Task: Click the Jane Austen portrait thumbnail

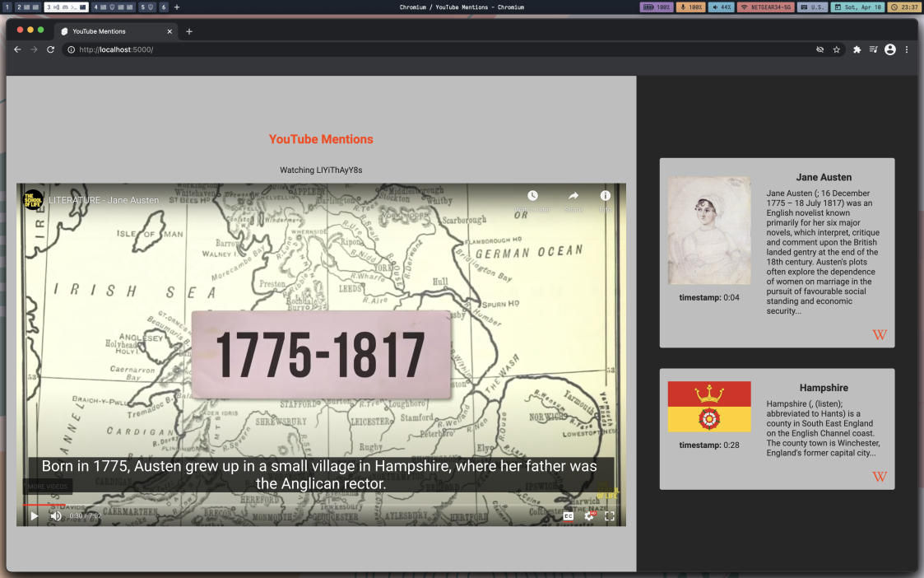Action: (709, 231)
